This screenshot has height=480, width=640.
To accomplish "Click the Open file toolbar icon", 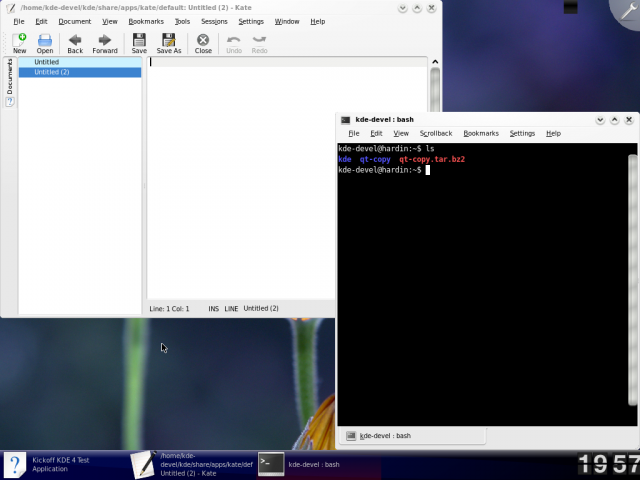I will pos(45,43).
